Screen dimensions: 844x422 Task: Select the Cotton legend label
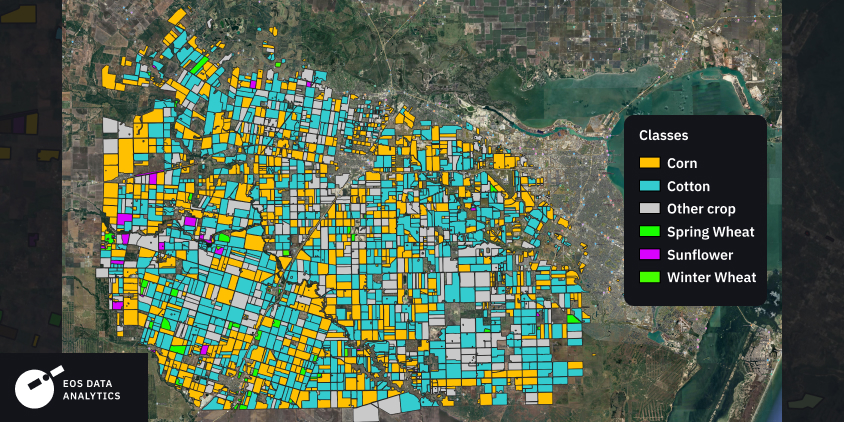(688, 186)
